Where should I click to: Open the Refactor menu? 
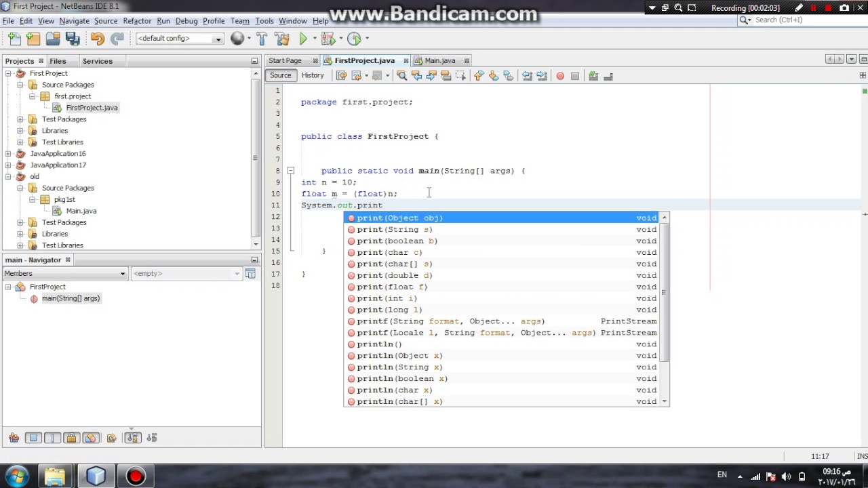click(x=137, y=21)
